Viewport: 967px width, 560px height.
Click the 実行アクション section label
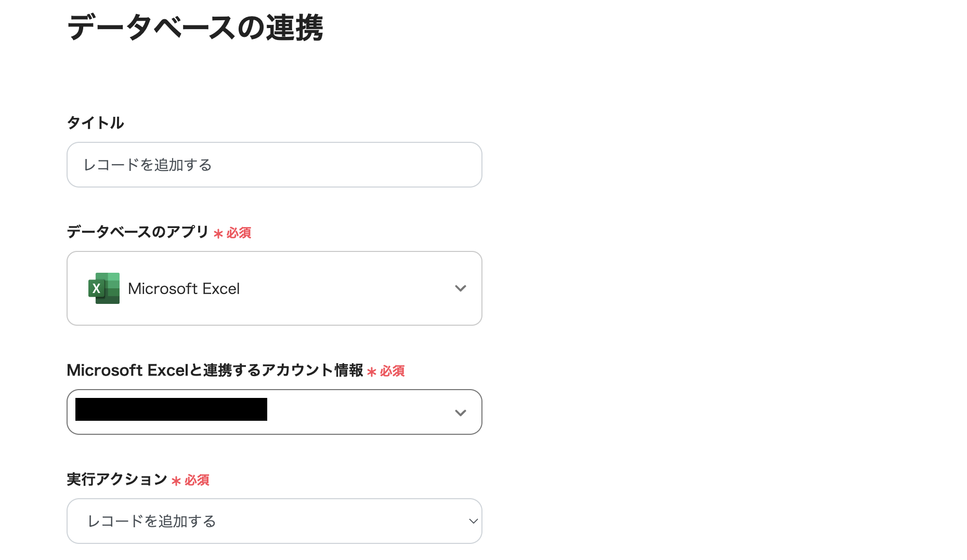point(116,479)
